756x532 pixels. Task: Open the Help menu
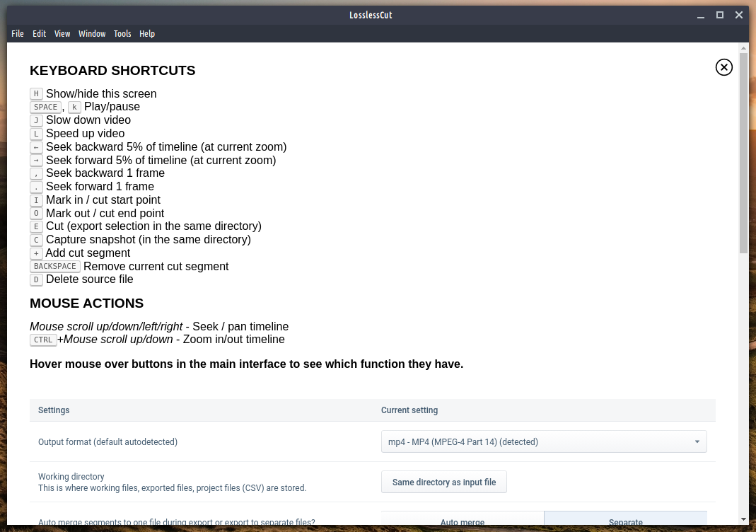(147, 34)
